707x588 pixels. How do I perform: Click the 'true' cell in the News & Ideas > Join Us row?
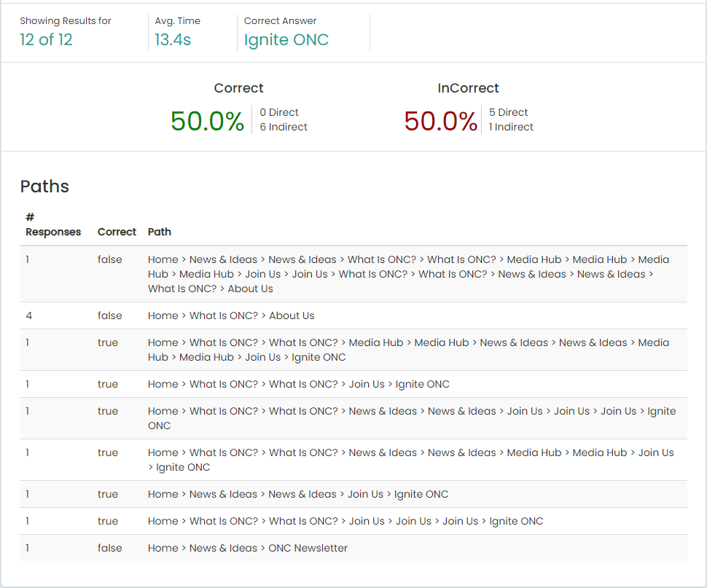tap(108, 494)
